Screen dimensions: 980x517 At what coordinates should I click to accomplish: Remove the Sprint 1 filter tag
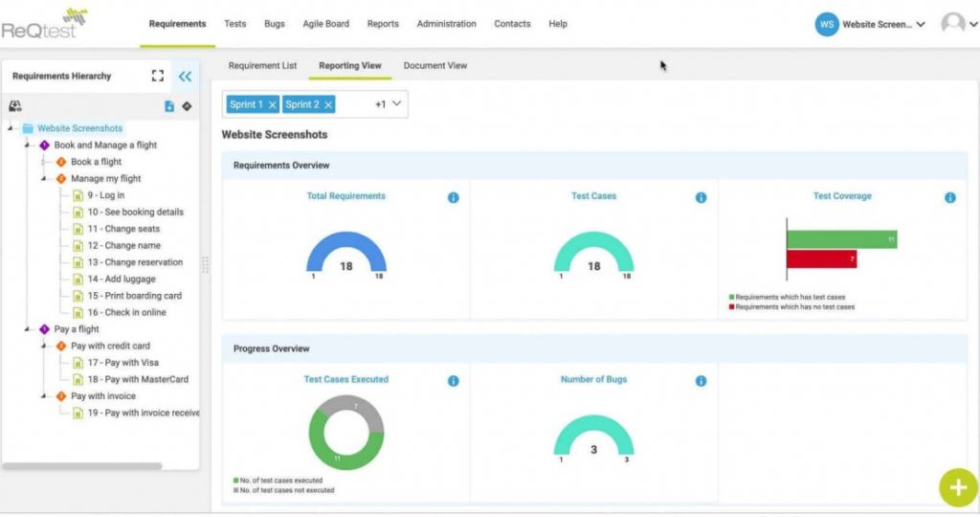click(x=273, y=105)
